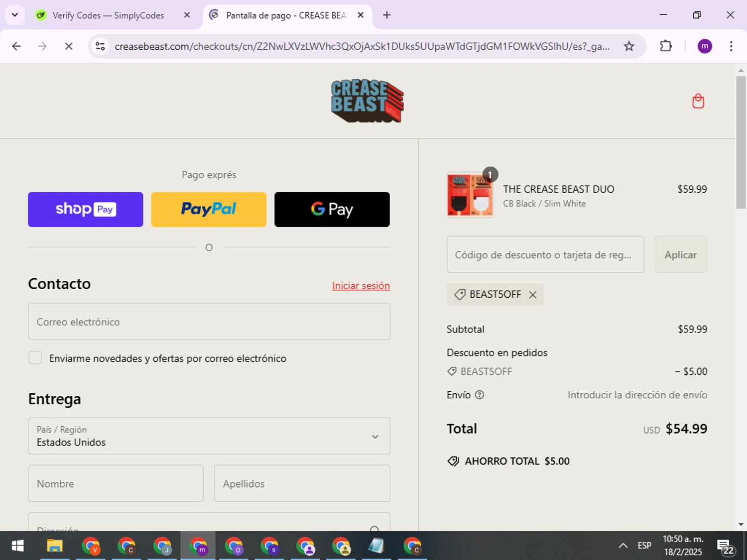
Task: Click the Iniciar sesión link
Action: click(x=361, y=286)
